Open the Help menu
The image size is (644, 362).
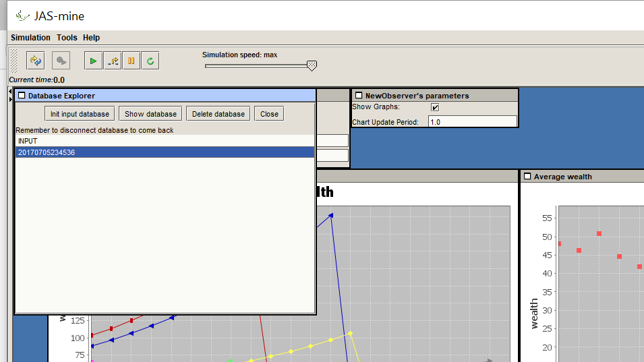91,38
